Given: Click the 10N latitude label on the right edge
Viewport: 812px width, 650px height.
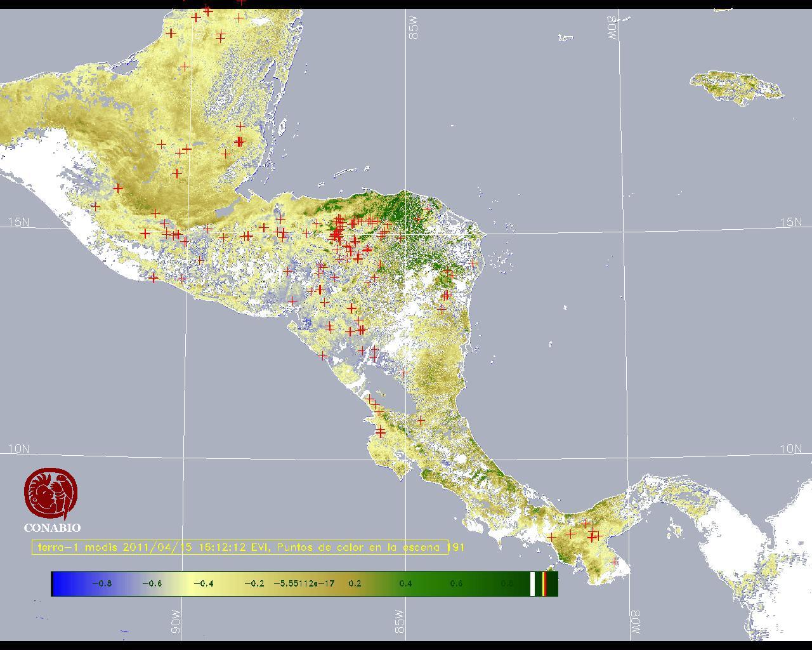Looking at the screenshot, I should pyautogui.click(x=790, y=449).
